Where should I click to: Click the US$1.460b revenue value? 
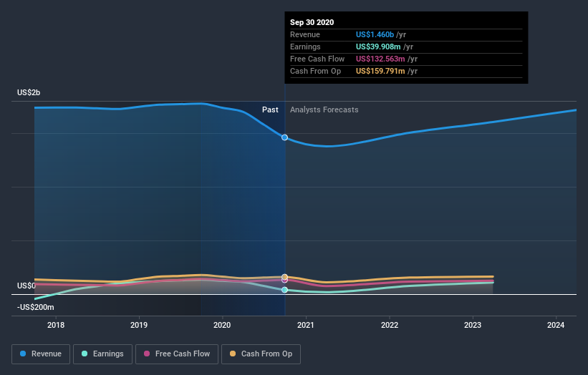click(375, 34)
